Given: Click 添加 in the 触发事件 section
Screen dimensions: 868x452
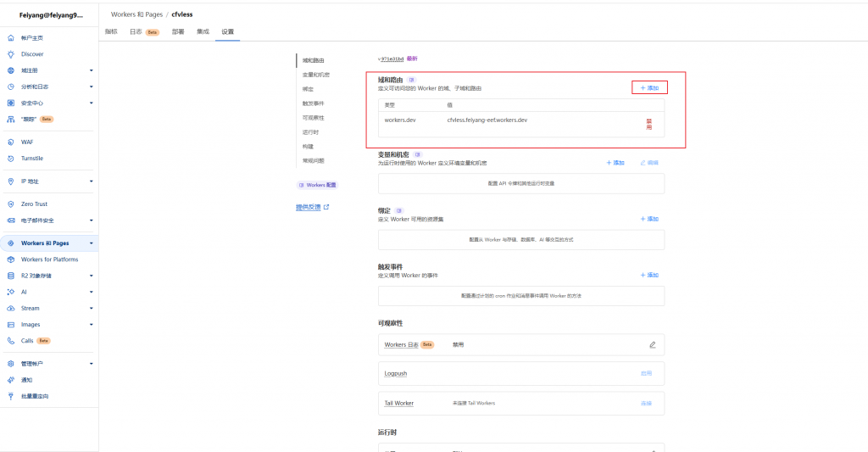Looking at the screenshot, I should (650, 276).
